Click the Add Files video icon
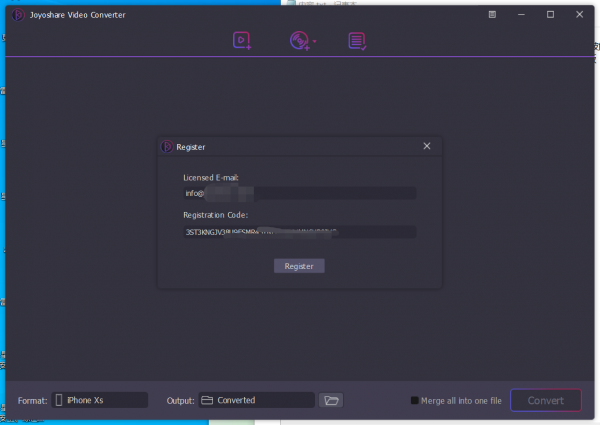This screenshot has width=600, height=425. pos(242,41)
